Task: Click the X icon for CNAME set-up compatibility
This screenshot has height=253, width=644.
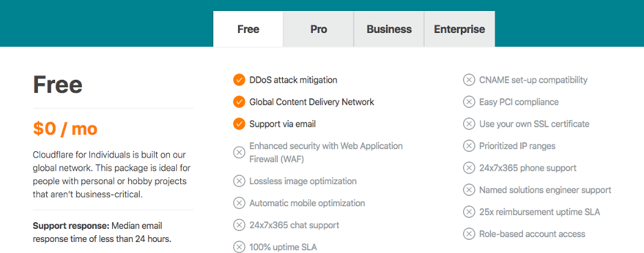Action: pyautogui.click(x=469, y=80)
